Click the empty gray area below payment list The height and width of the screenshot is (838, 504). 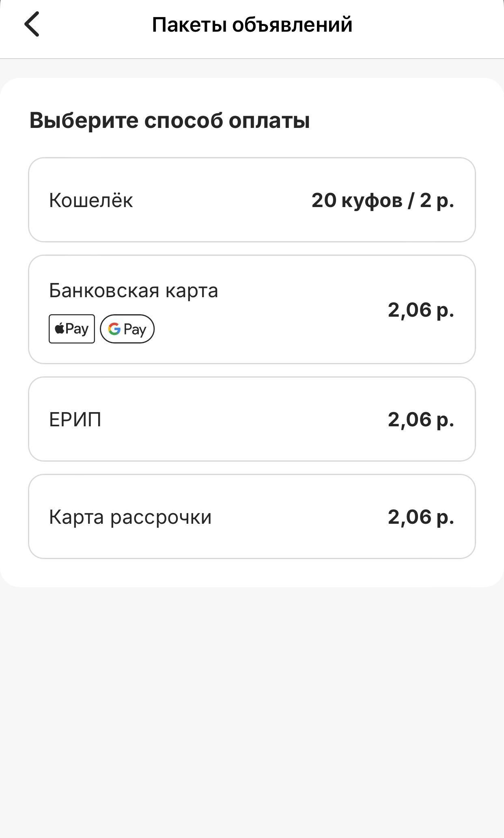click(252, 711)
